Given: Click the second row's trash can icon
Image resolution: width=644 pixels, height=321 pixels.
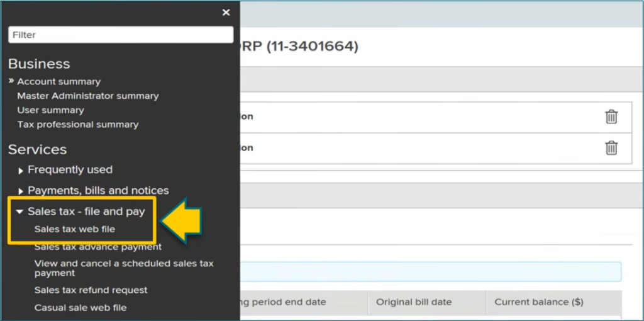Looking at the screenshot, I should 611,148.
